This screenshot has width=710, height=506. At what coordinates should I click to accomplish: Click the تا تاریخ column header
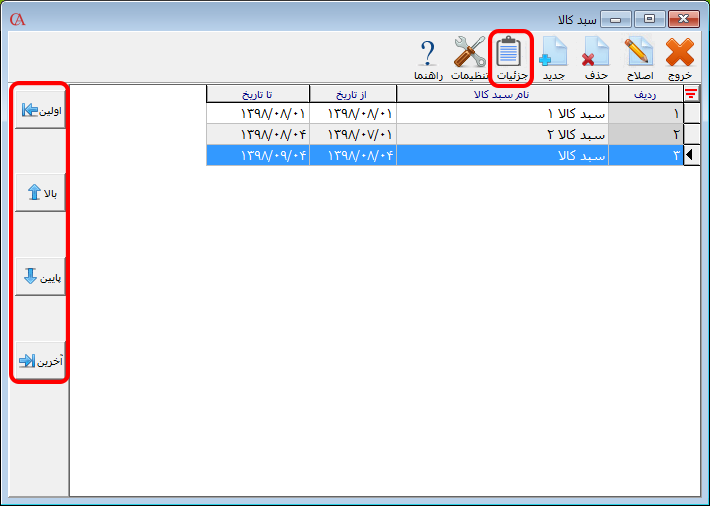(257, 94)
